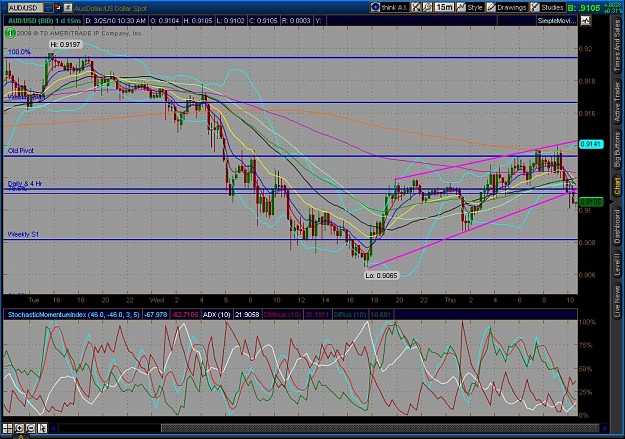The image size is (625, 439).
Task: Click the Old Pivot line label
Action: pos(21,150)
